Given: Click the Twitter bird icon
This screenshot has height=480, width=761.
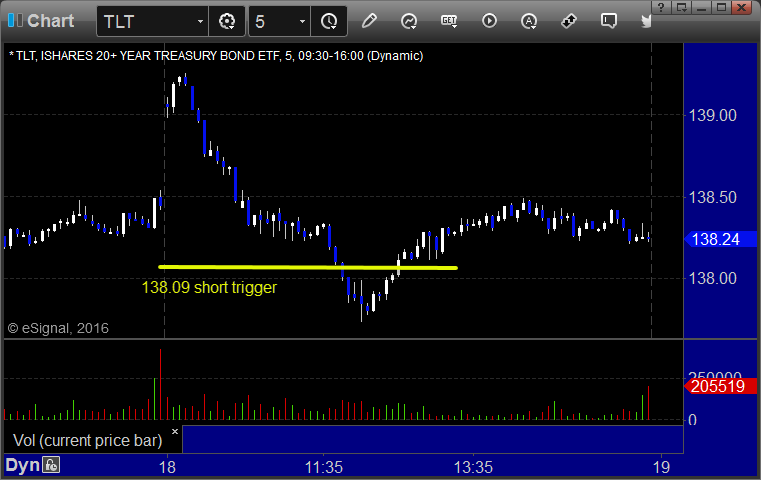Looking at the screenshot, I should coord(646,21).
